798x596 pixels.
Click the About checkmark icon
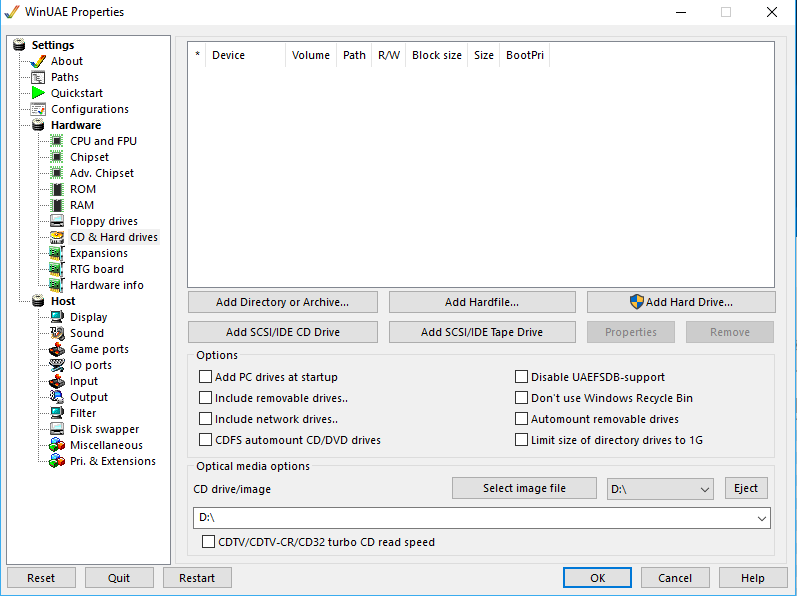click(38, 61)
